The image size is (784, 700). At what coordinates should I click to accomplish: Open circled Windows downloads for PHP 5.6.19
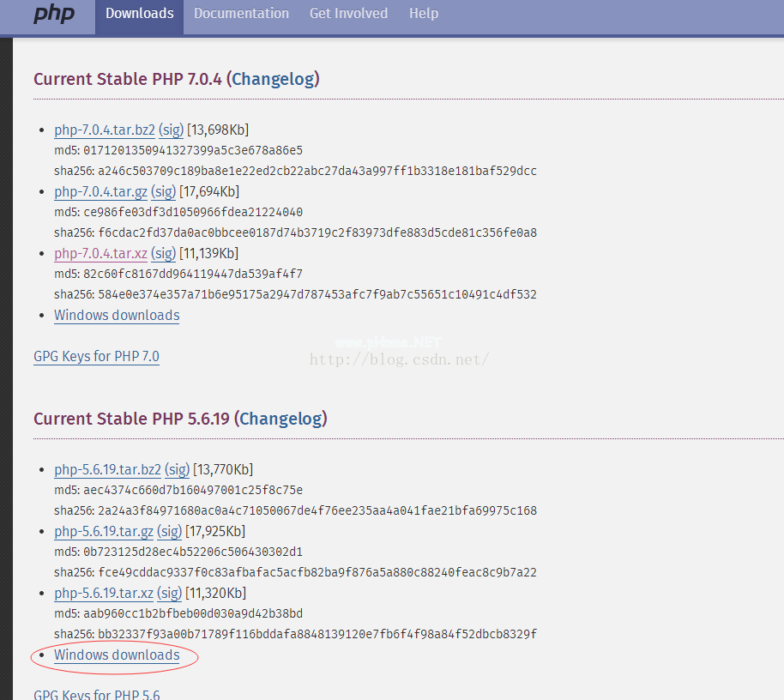pyautogui.click(x=117, y=655)
